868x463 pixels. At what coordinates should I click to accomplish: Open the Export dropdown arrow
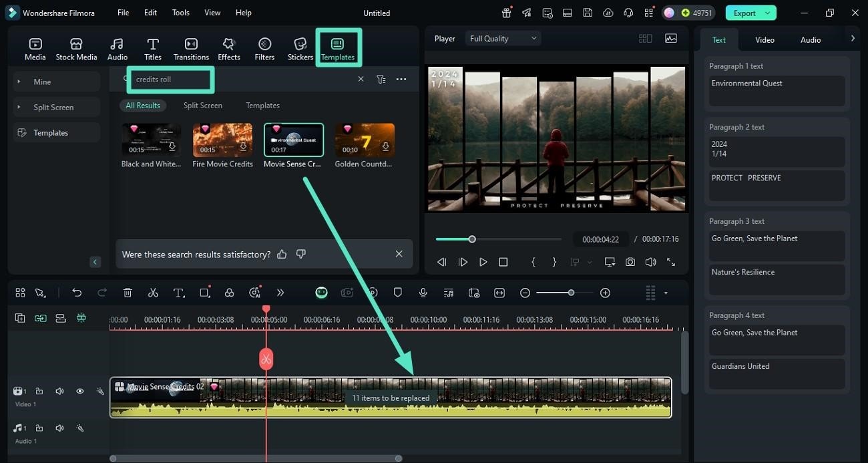(769, 13)
